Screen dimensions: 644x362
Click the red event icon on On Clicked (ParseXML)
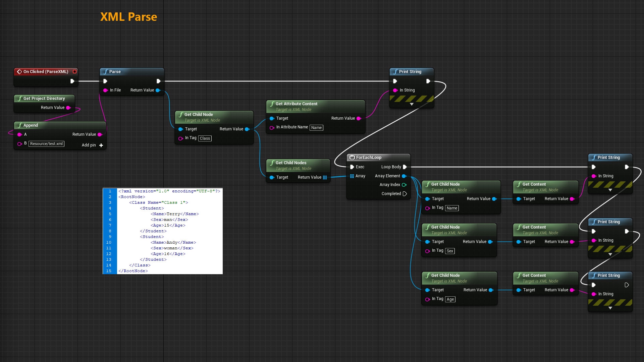19,71
